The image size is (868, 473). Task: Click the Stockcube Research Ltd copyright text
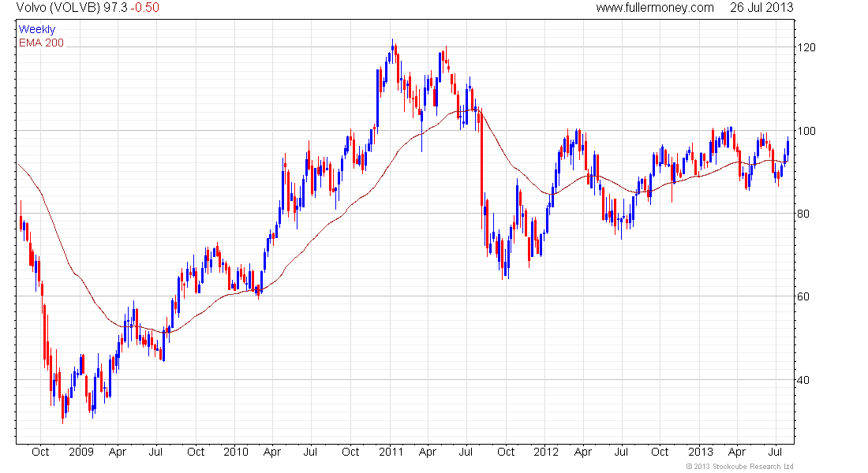pos(739,467)
